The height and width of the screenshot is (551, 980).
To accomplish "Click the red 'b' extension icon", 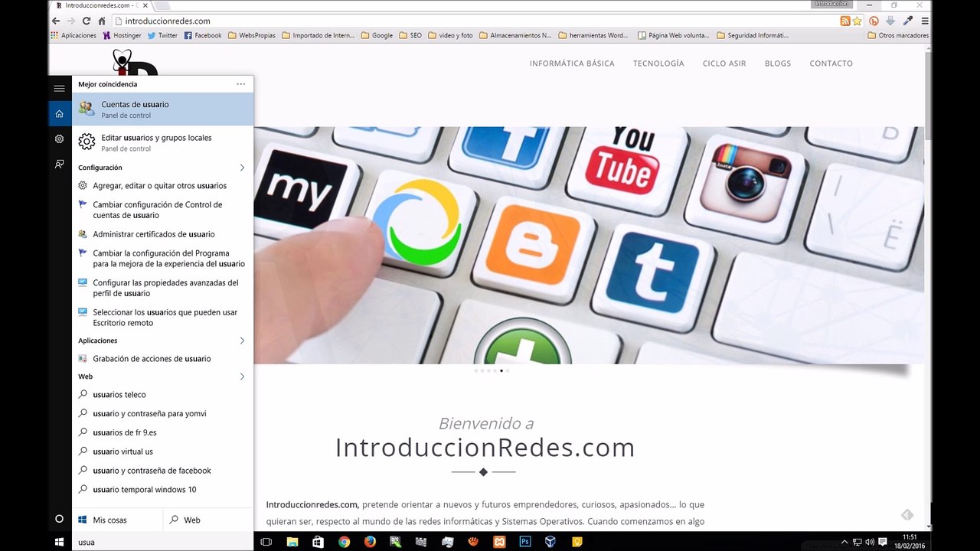I will point(874,21).
